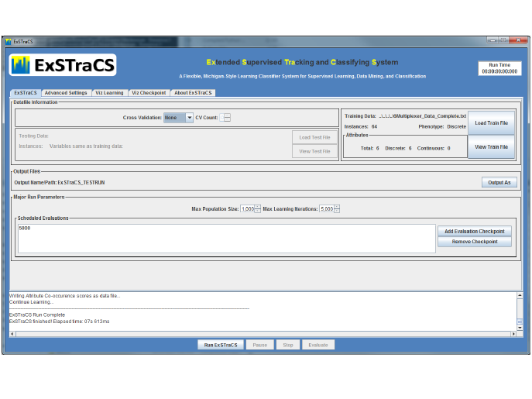This screenshot has width=532, height=399.
Task: Minimize the ExSTraCS window
Action: coord(493,40)
